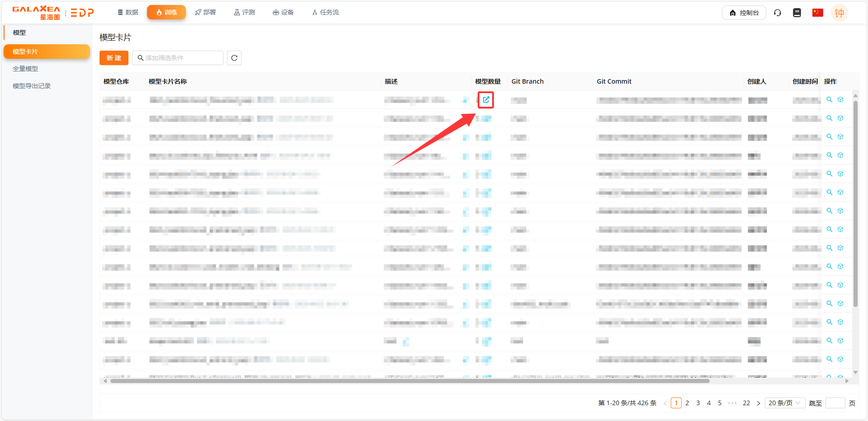Select 全量模型 in the sidebar
868x421 pixels.
point(25,69)
